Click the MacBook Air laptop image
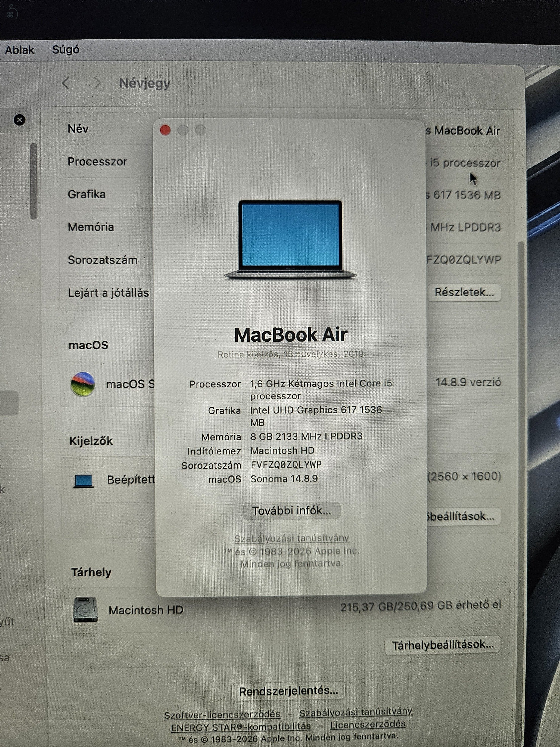 coord(290,240)
